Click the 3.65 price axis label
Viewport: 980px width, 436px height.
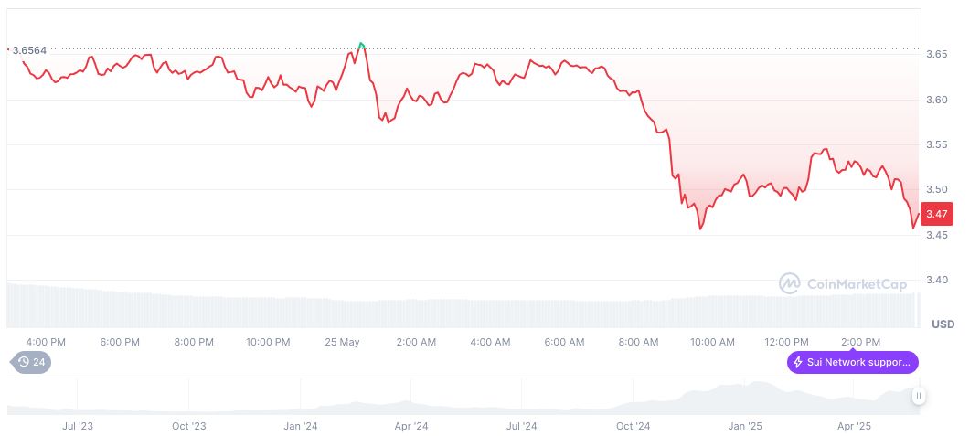tap(939, 55)
